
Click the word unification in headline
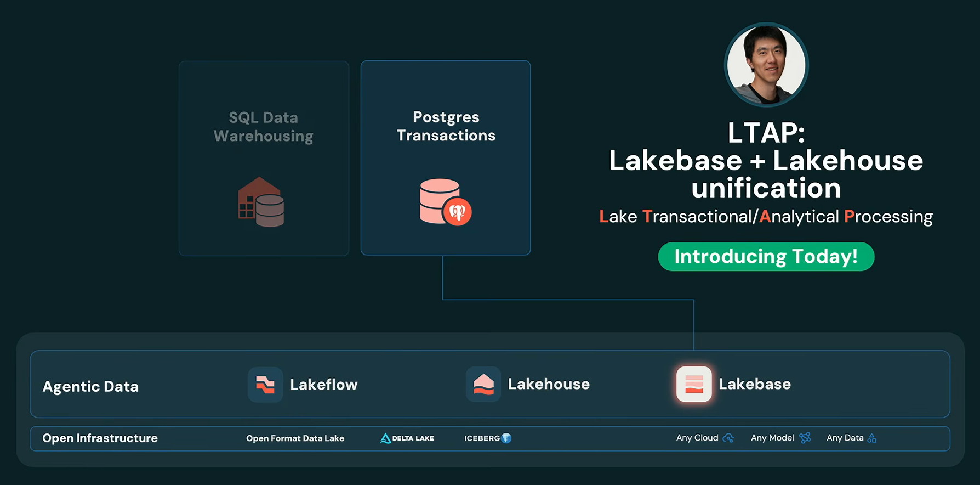tap(766, 188)
